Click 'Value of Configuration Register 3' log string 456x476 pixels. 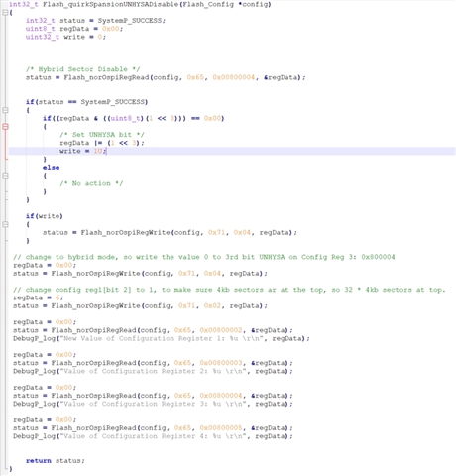153,404
